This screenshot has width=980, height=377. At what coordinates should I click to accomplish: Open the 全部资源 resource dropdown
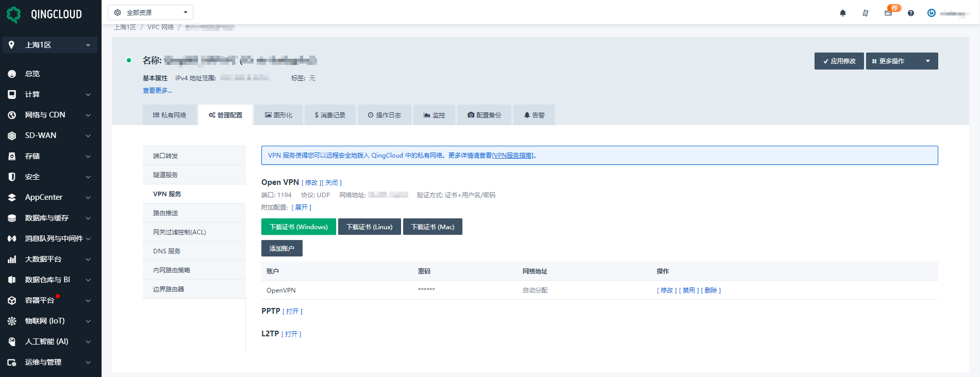151,12
